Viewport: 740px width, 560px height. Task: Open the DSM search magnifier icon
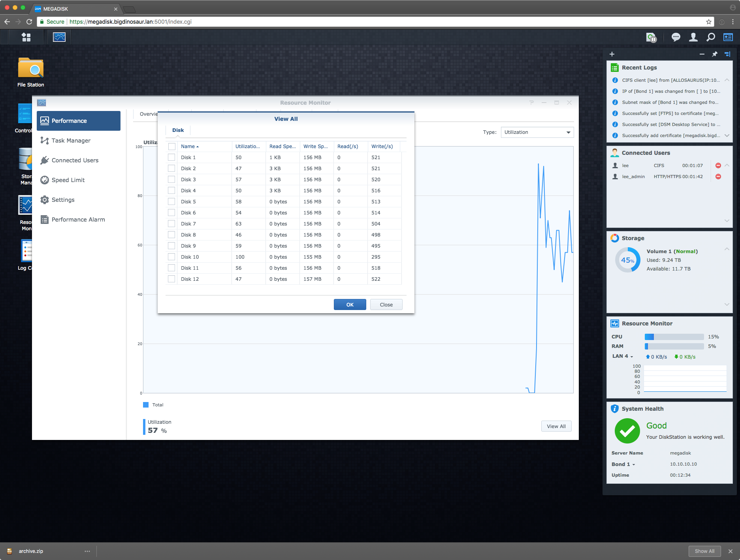(710, 37)
